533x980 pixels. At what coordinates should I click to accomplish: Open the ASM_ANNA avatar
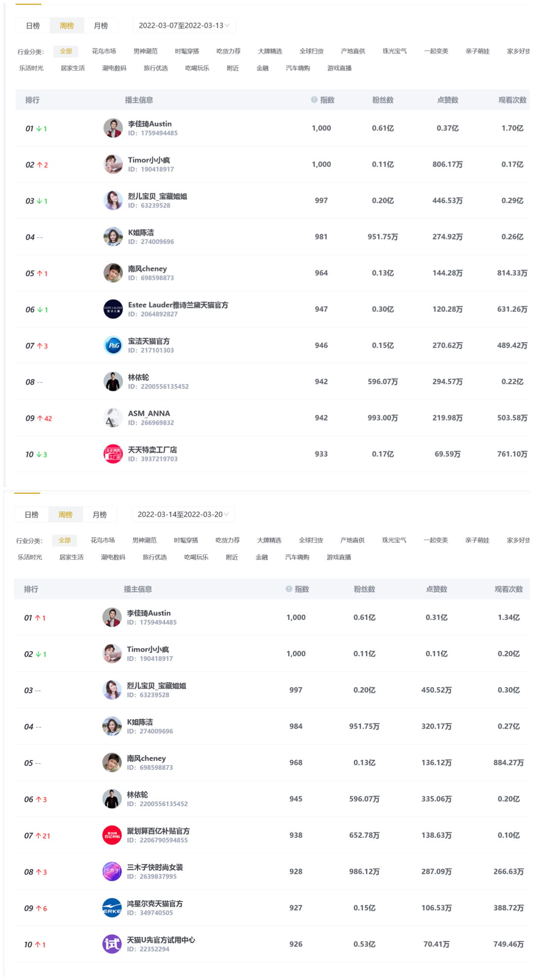pyautogui.click(x=113, y=418)
